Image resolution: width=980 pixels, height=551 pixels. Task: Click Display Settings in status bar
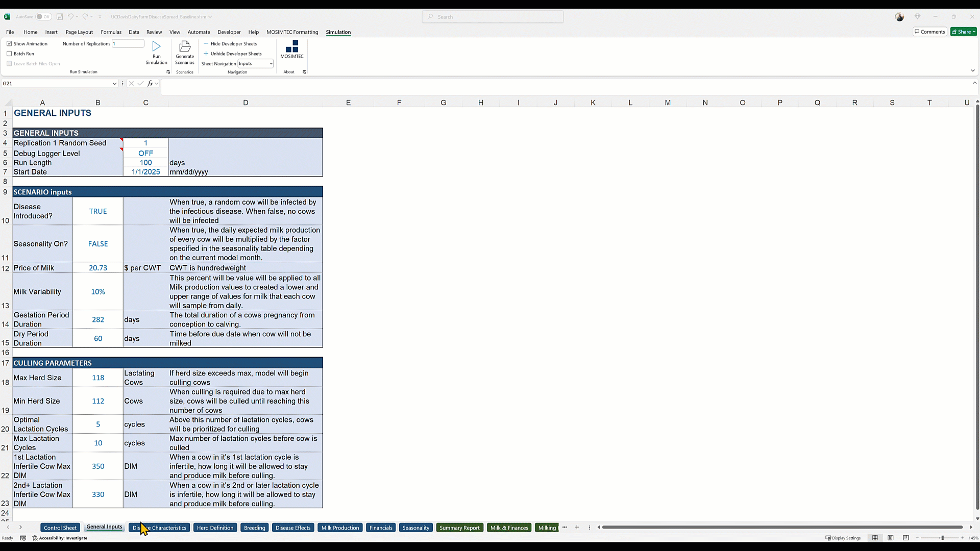coord(843,538)
